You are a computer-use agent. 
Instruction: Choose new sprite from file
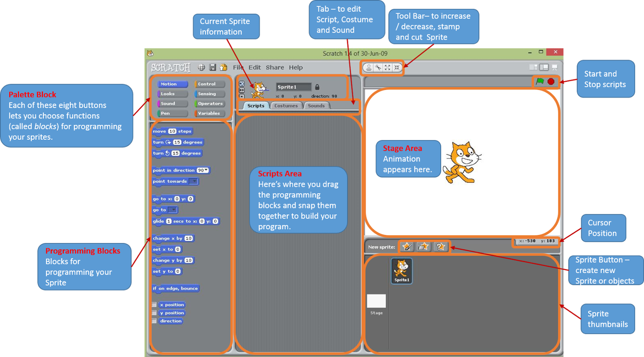point(423,247)
